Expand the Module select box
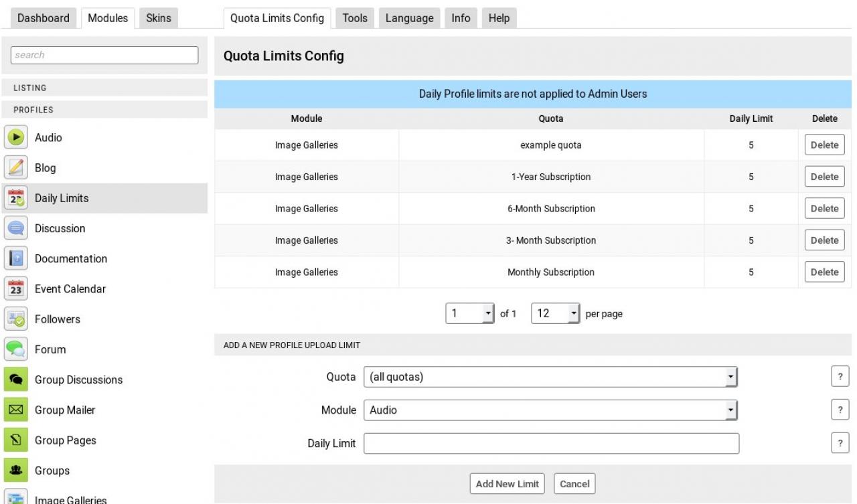 click(550, 410)
